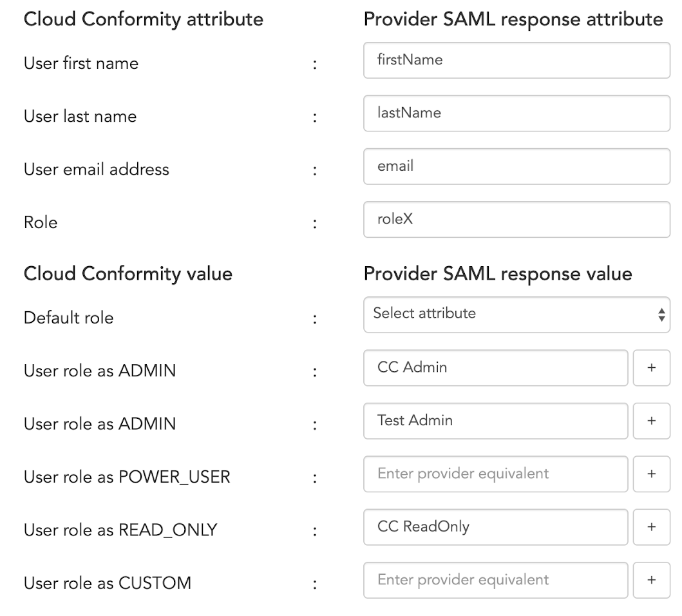The height and width of the screenshot is (616, 682).
Task: Click the User first name label
Action: pos(81,64)
